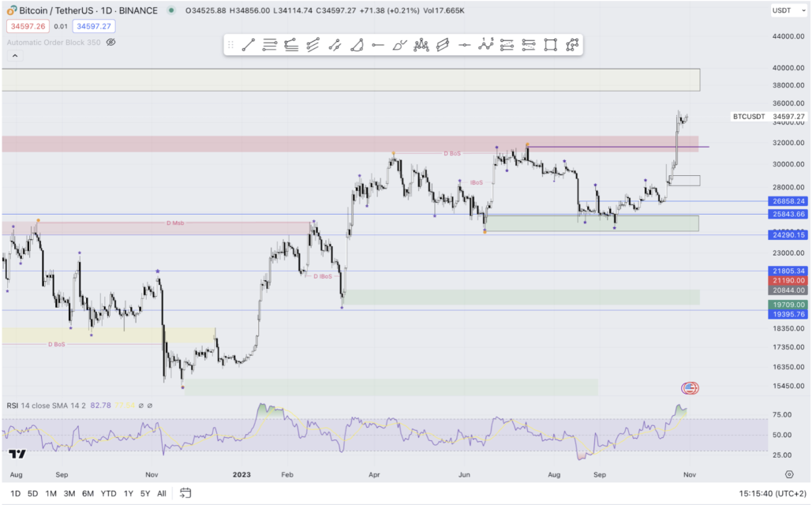
Task: Click the Automatic Order Block 350 label
Action: 54,43
